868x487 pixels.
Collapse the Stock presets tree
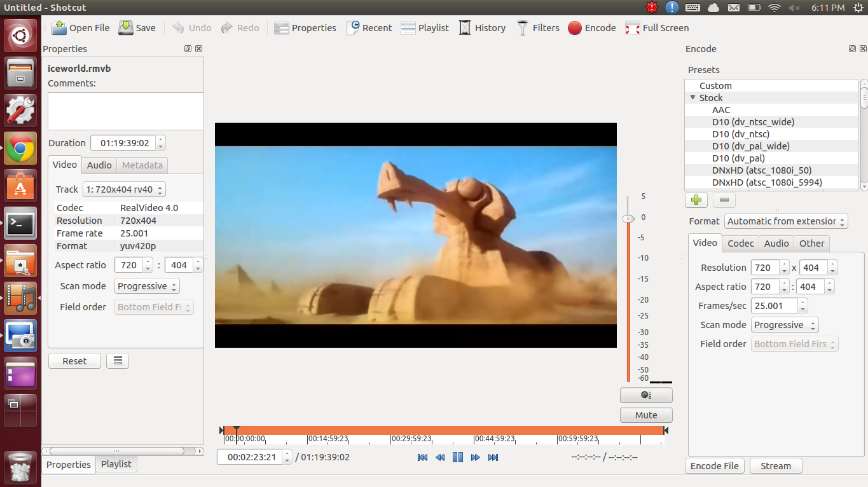[692, 98]
